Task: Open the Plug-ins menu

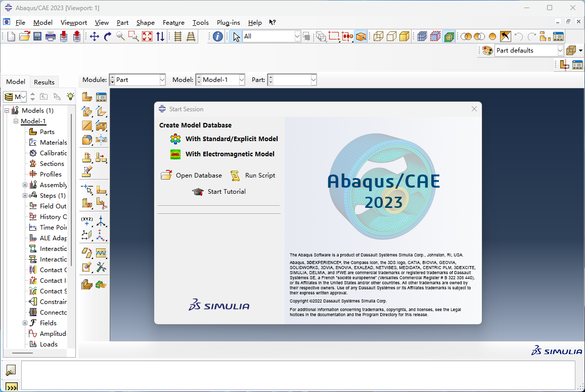Action: [229, 22]
